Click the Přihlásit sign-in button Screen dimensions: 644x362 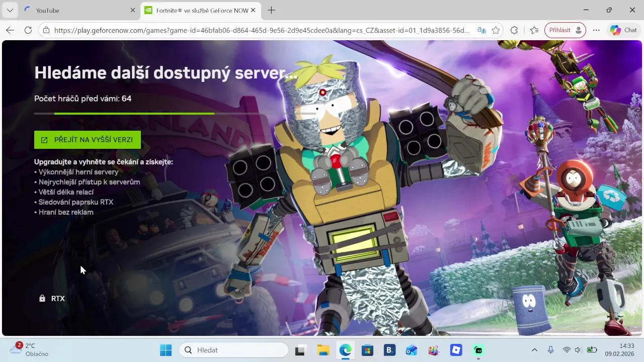point(565,30)
